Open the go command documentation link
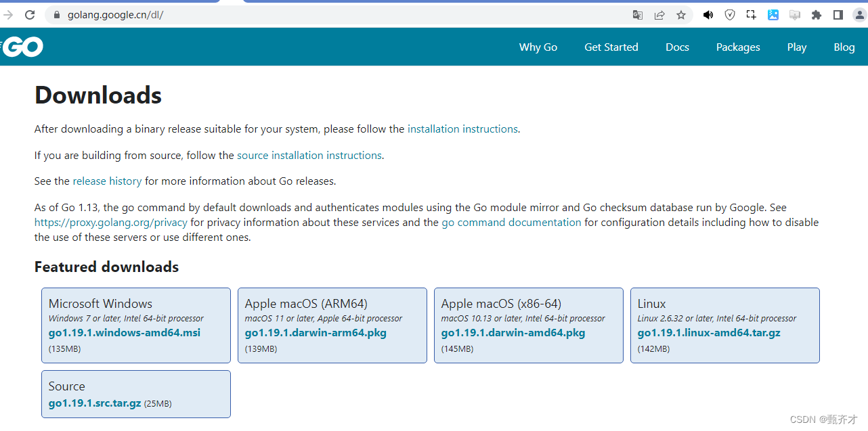Image resolution: width=868 pixels, height=431 pixels. coord(511,222)
